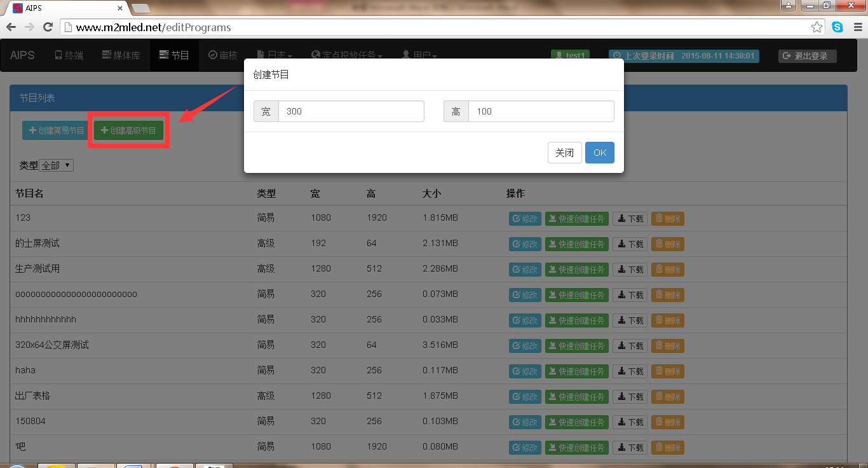Viewport: 868px width, 468px height.
Task: Click the AIPS brand link
Action: [22, 55]
